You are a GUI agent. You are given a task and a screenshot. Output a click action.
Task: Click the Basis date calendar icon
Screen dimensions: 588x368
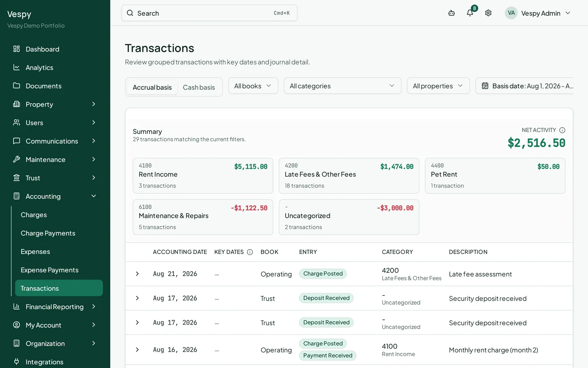485,86
